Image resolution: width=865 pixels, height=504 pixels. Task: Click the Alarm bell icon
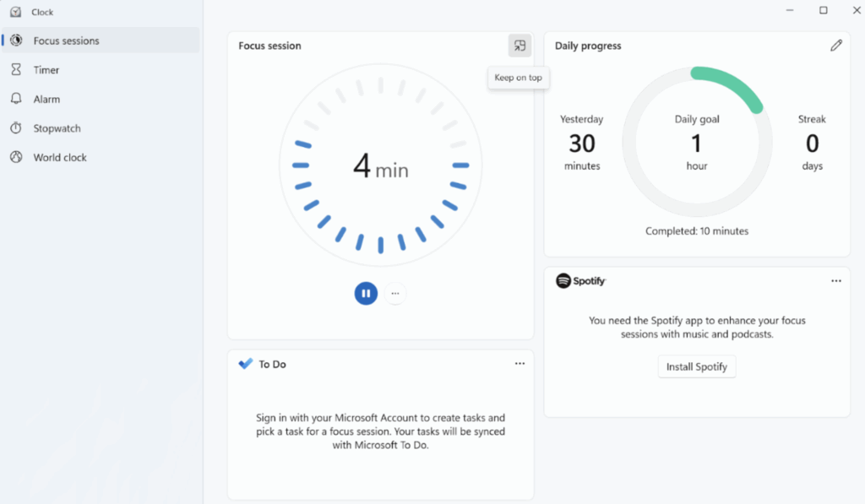[x=16, y=99]
